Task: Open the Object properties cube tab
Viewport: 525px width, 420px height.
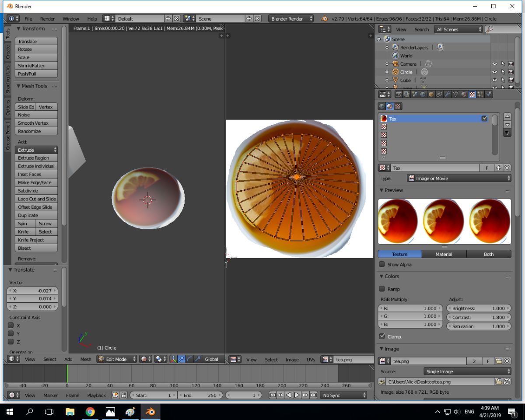Action: pos(431,94)
